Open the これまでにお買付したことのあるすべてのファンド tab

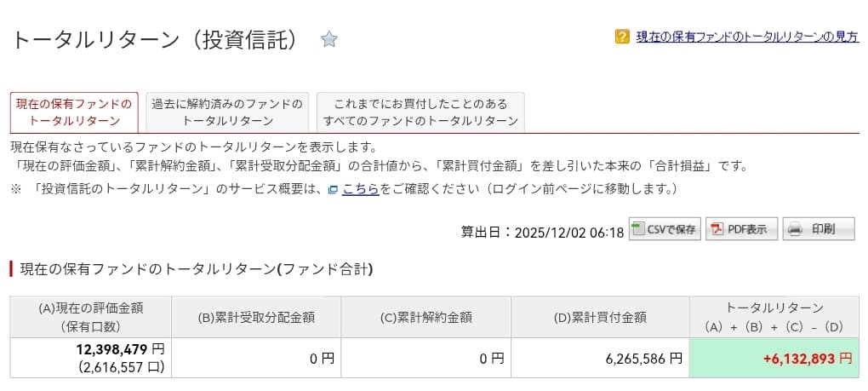click(420, 112)
